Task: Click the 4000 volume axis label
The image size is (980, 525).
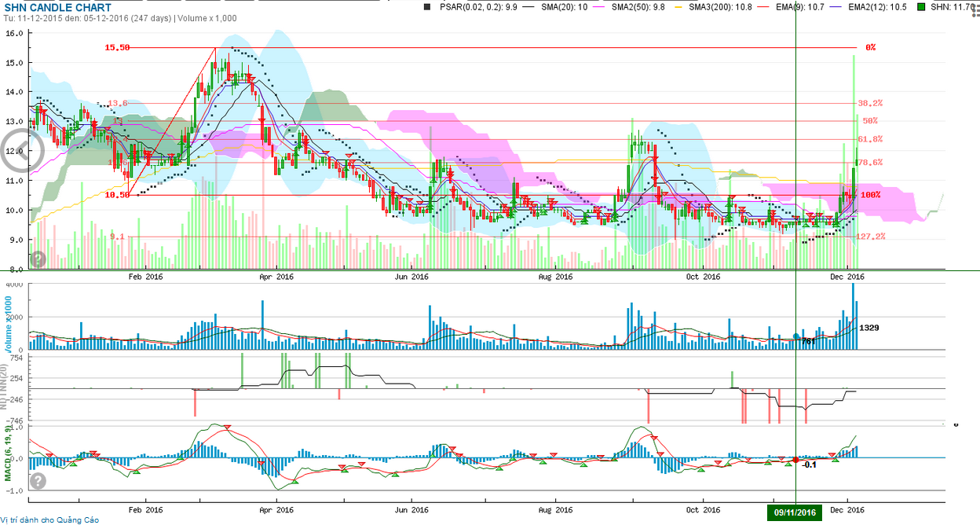Action: click(13, 284)
